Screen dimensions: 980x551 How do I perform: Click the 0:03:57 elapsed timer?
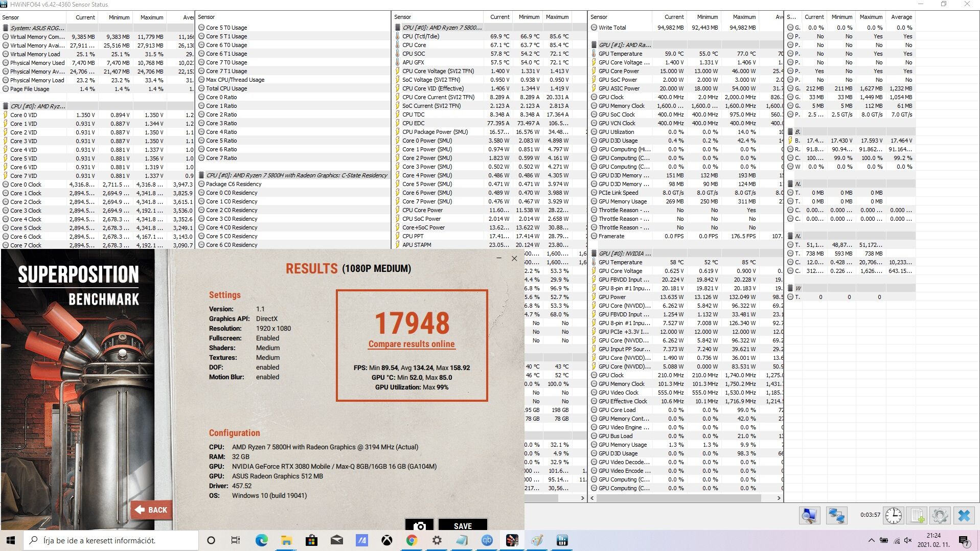pyautogui.click(x=870, y=515)
